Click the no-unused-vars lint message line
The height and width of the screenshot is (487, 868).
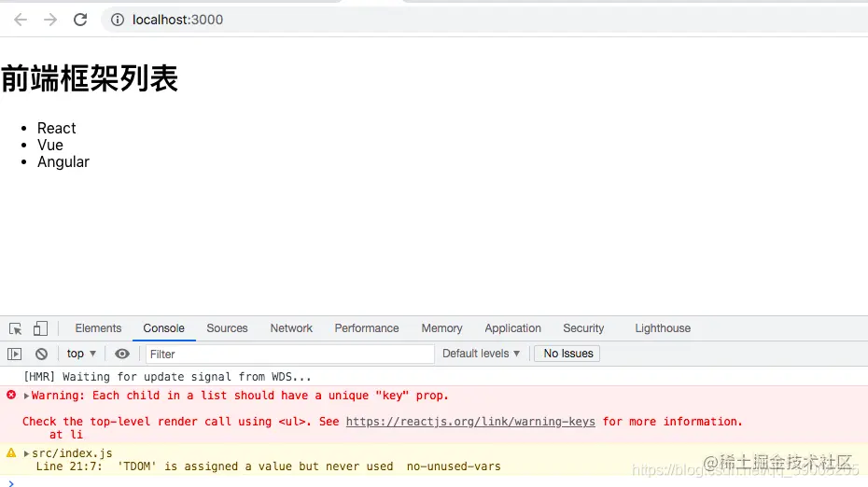coord(269,466)
